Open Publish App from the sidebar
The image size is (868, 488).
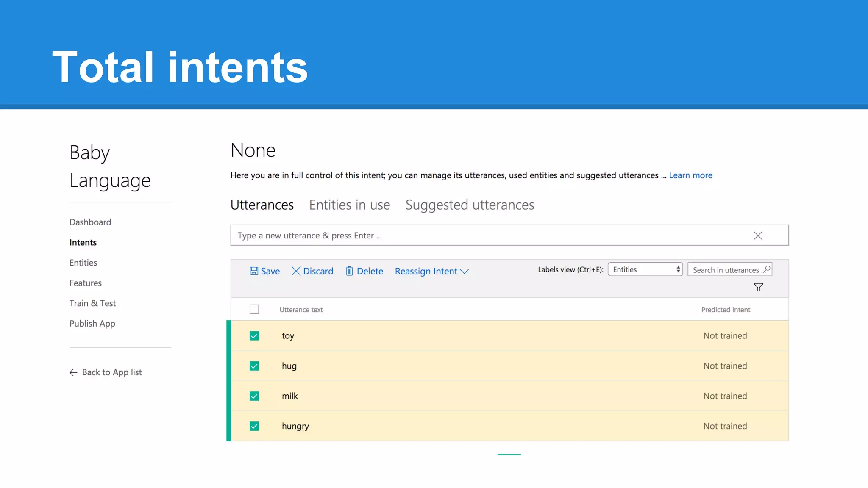pyautogui.click(x=92, y=324)
